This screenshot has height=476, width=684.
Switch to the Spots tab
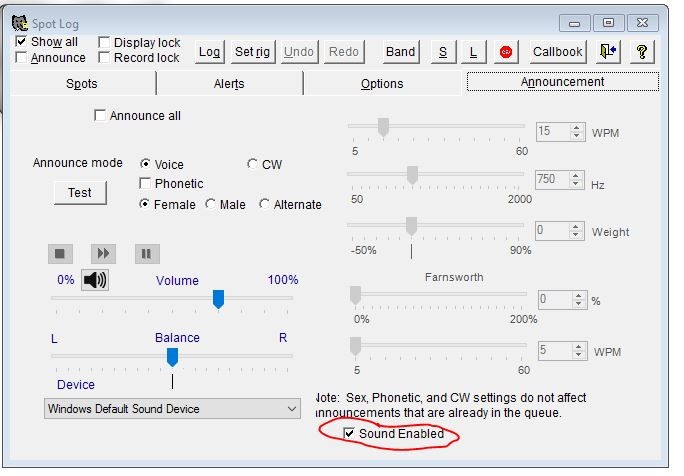pos(82,83)
